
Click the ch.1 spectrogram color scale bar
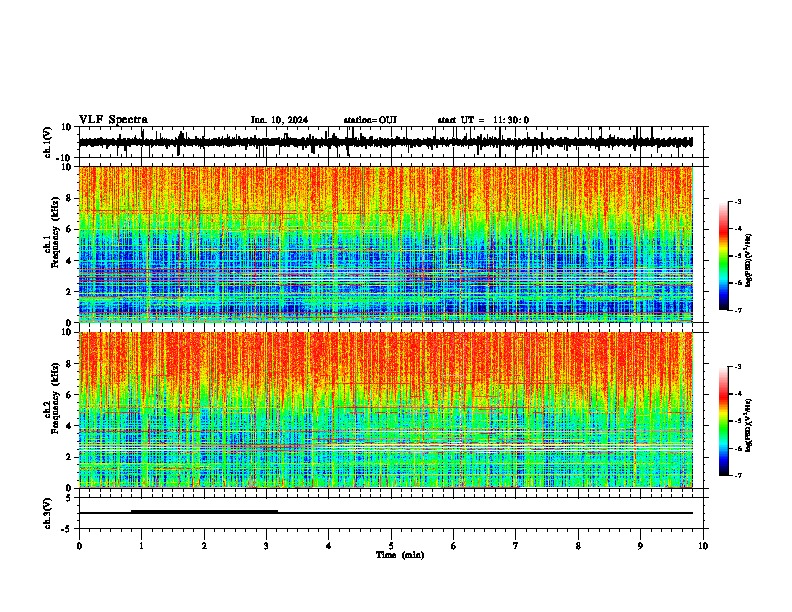click(724, 256)
